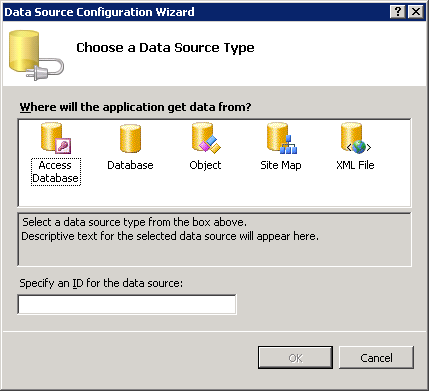This screenshot has width=429, height=391.
Task: Choose the plain Database cylinder icon
Action: pyautogui.click(x=130, y=139)
